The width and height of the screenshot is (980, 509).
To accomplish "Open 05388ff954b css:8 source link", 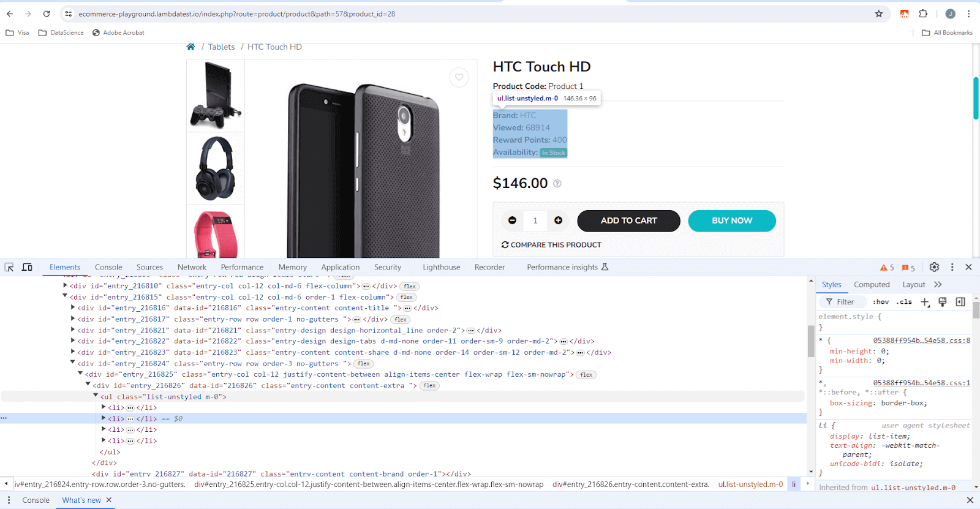I will point(921,341).
